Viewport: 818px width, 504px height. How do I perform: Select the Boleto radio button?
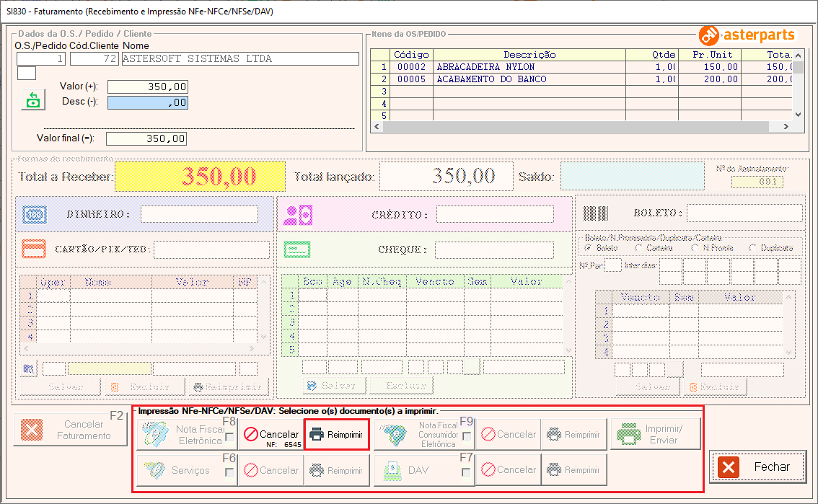point(588,248)
